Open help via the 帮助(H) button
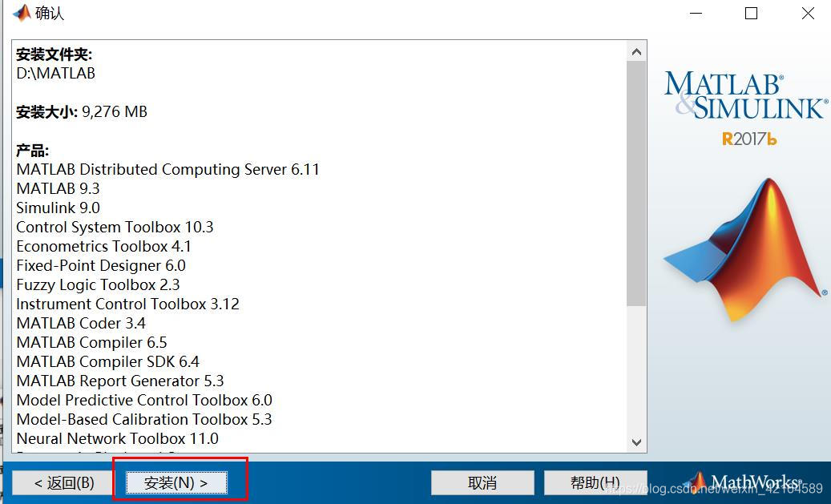The width and height of the screenshot is (831, 504). point(595,482)
